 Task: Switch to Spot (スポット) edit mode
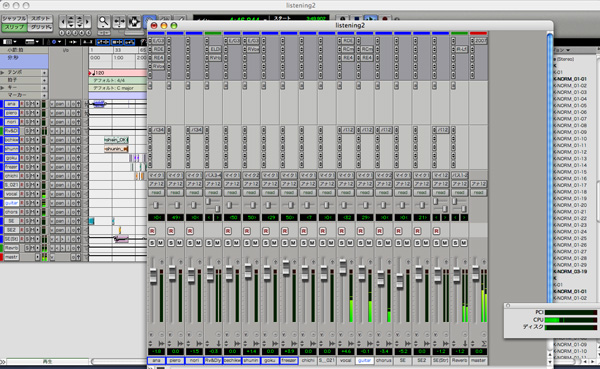40,18
